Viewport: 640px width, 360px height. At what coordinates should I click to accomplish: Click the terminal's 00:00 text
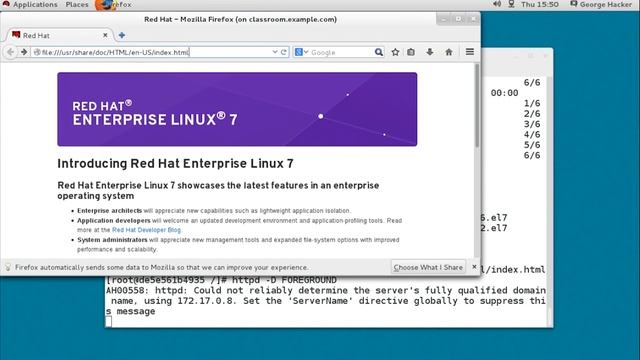pyautogui.click(x=504, y=93)
